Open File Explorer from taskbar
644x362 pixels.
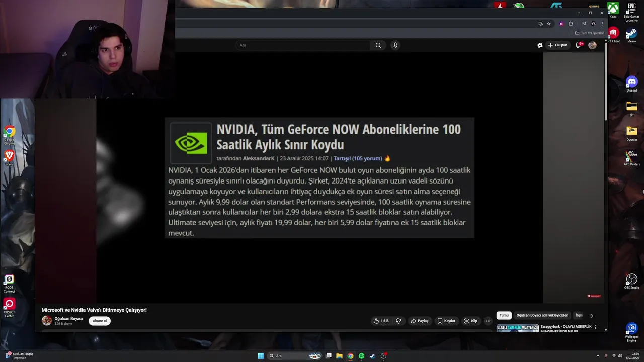click(x=340, y=356)
